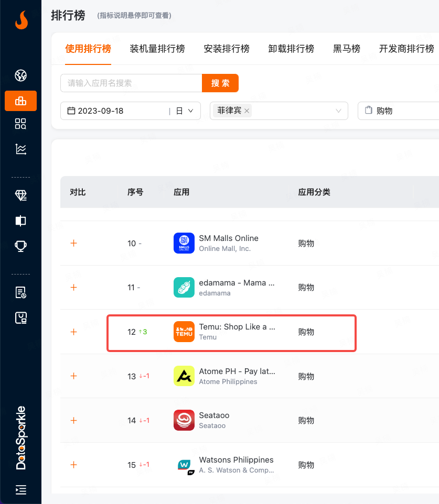Open the 购物 category dropdown

(x=399, y=111)
